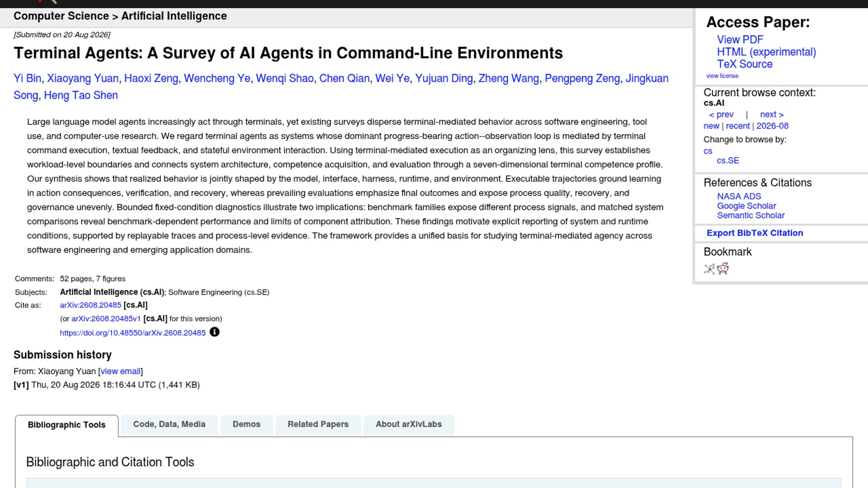This screenshot has width=868, height=488.
Task: Bookmark paper on Reddit
Action: (x=723, y=269)
